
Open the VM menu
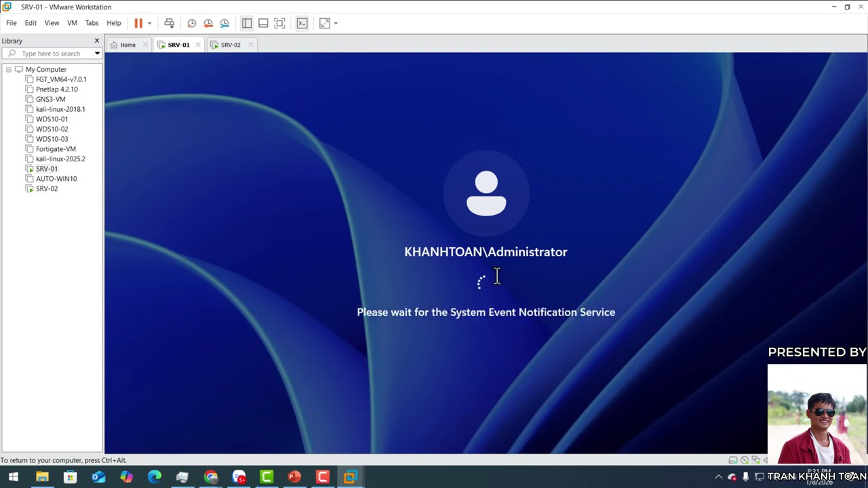coord(72,23)
